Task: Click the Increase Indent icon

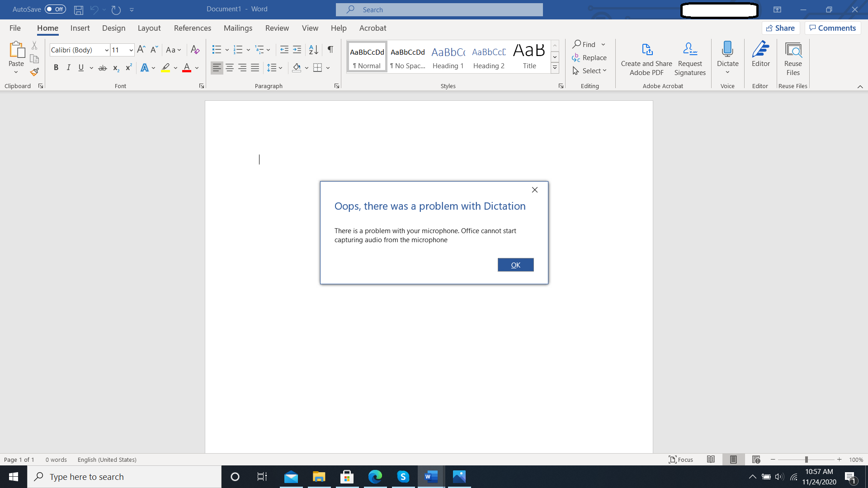Action: coord(297,50)
